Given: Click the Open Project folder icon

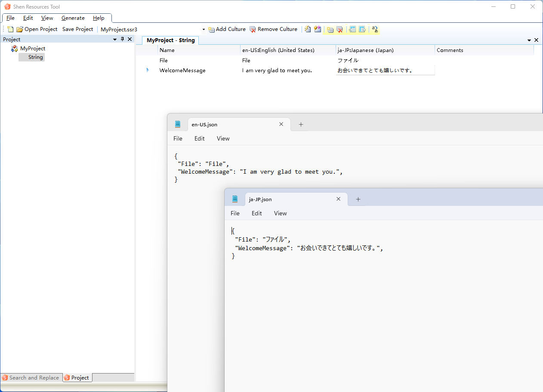Looking at the screenshot, I should click(x=20, y=29).
